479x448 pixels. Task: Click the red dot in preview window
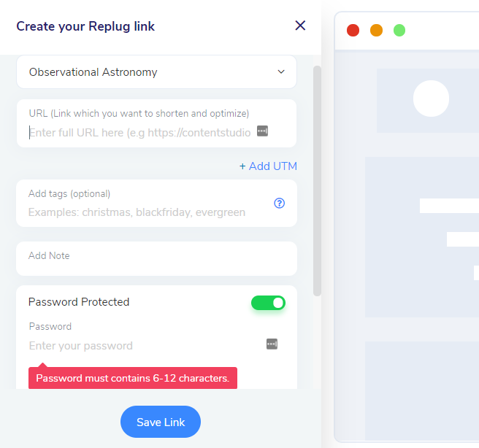(x=353, y=30)
